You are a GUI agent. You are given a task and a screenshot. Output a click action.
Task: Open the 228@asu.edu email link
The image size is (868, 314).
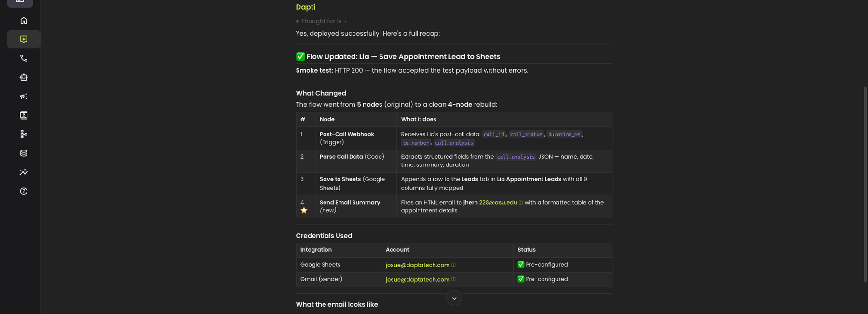coord(498,203)
